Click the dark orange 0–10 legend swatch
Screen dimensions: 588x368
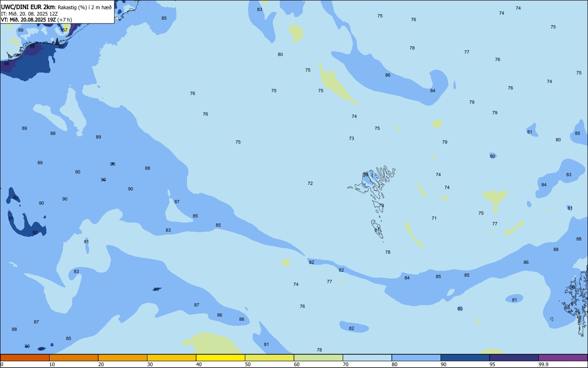25,357
